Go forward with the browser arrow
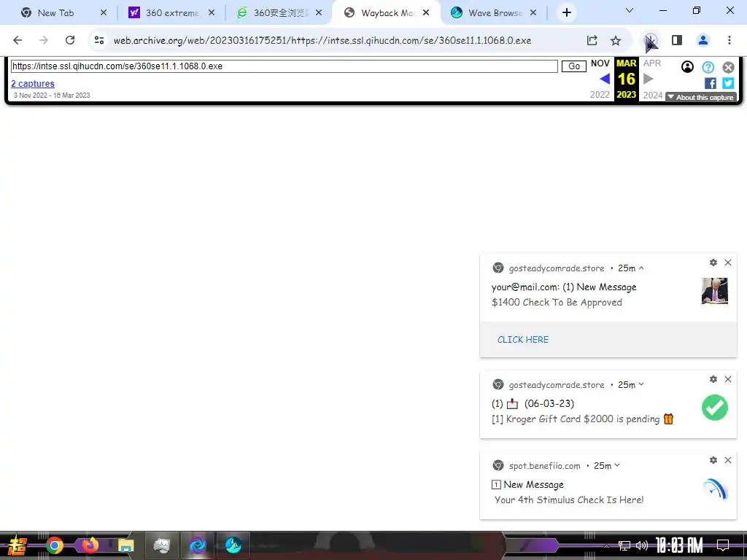The height and width of the screenshot is (560, 747). (x=43, y=41)
